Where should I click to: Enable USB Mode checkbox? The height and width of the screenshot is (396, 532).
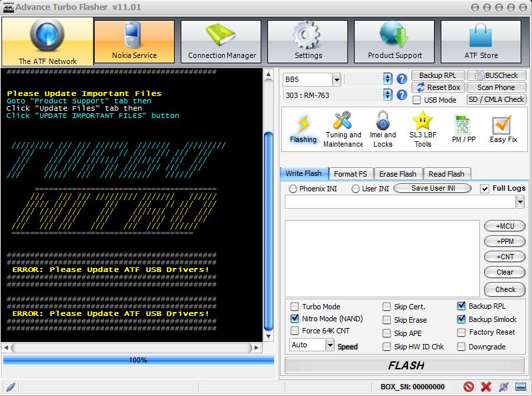pyautogui.click(x=417, y=100)
